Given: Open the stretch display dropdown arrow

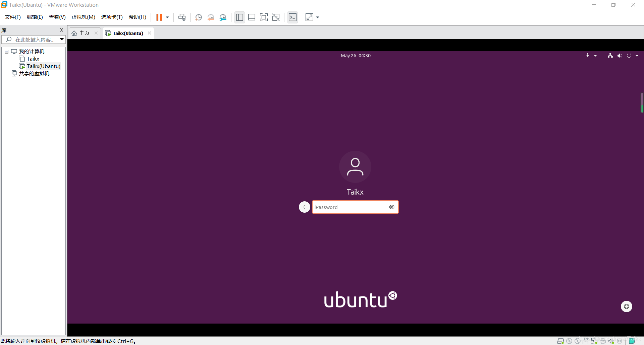Looking at the screenshot, I should pyautogui.click(x=318, y=17).
